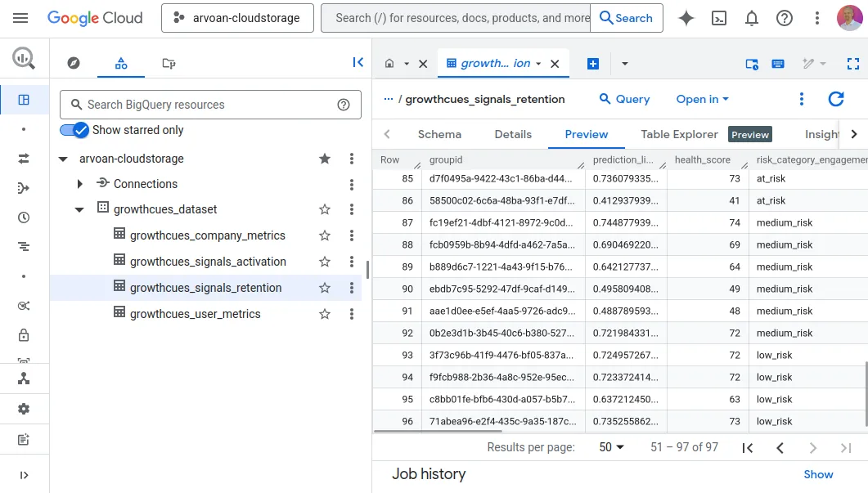Open the notifications bell icon
Screen dimensions: 868x493
752,17
